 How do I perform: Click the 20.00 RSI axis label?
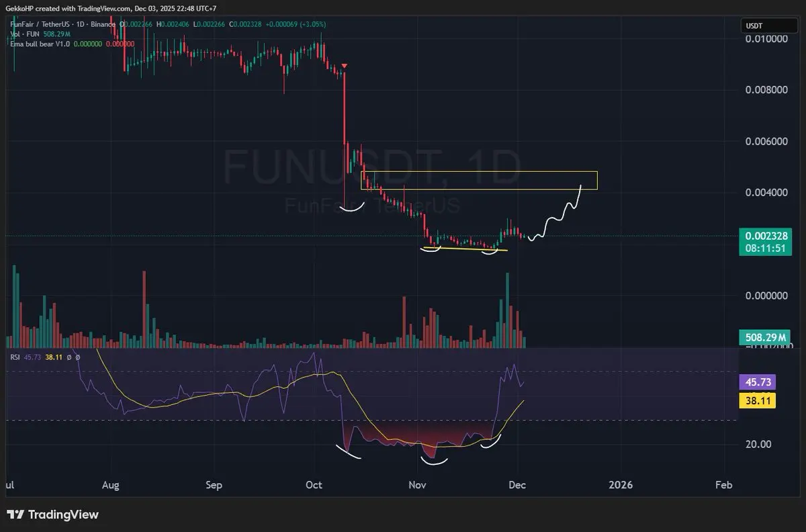[758, 444]
